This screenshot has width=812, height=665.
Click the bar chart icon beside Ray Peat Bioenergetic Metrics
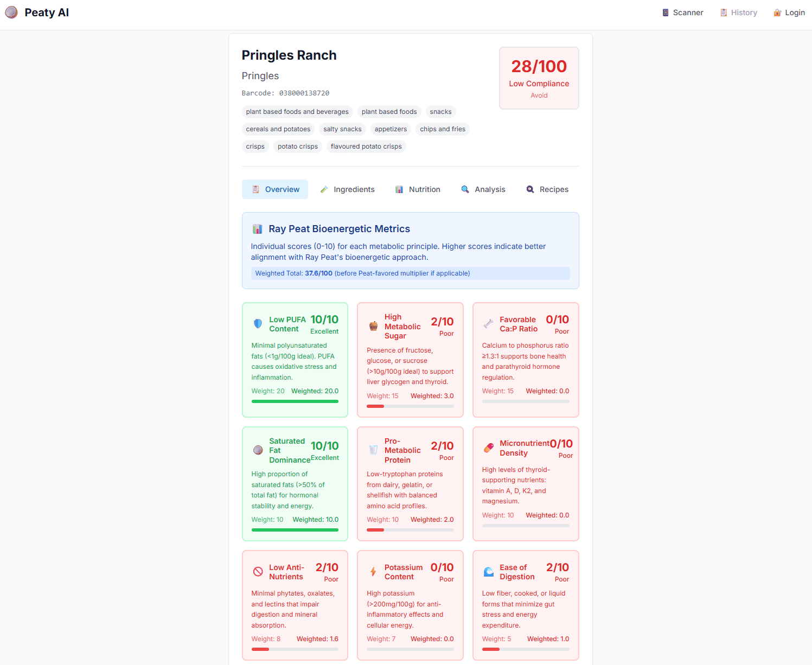click(257, 228)
